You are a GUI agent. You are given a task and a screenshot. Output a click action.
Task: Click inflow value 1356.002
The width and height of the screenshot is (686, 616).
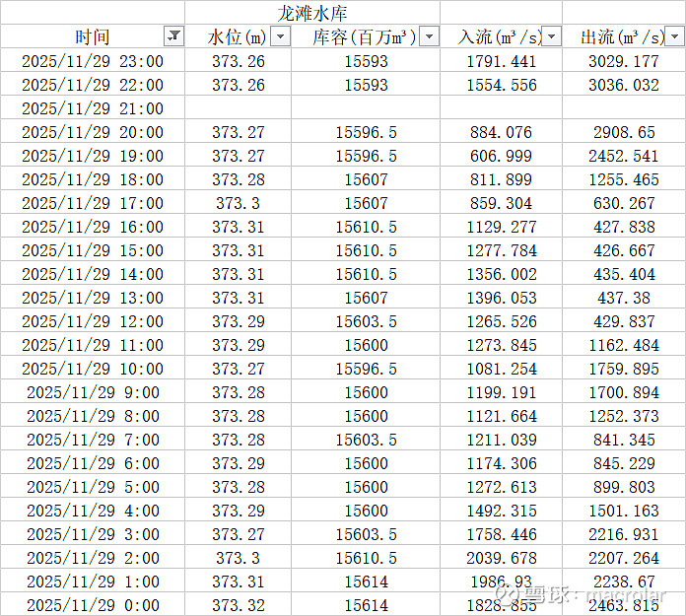[x=501, y=273]
